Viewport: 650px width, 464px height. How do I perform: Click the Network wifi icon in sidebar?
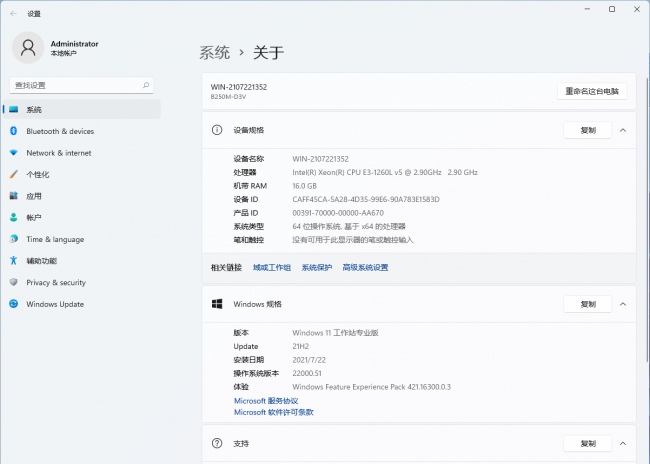click(14, 153)
